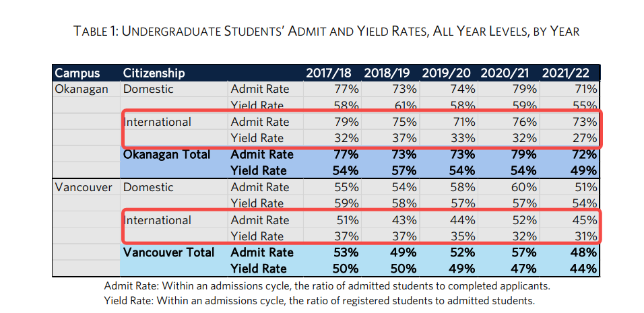The height and width of the screenshot is (313, 644).
Task: Select the Vancouver Total row label
Action: point(168,252)
